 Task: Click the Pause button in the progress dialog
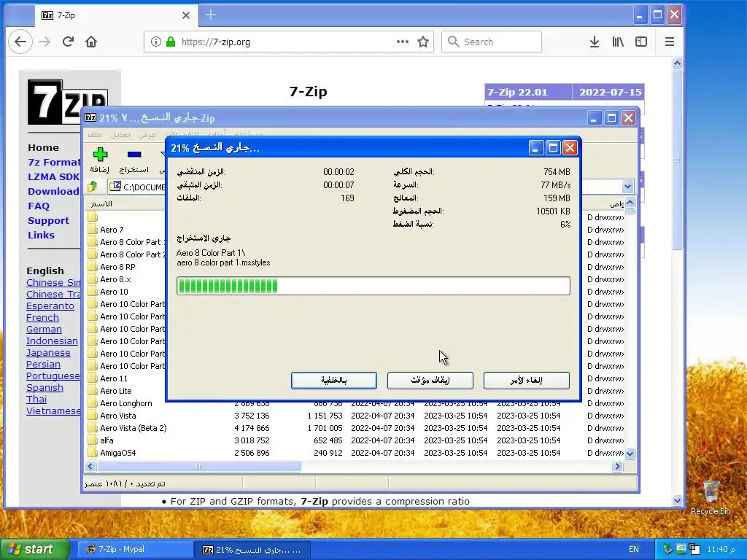pyautogui.click(x=430, y=380)
